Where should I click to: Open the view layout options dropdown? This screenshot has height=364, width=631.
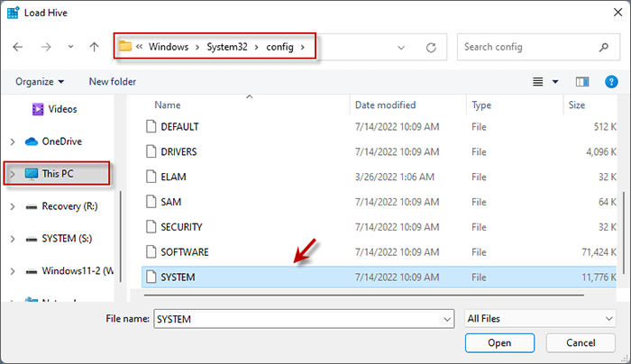click(x=544, y=81)
